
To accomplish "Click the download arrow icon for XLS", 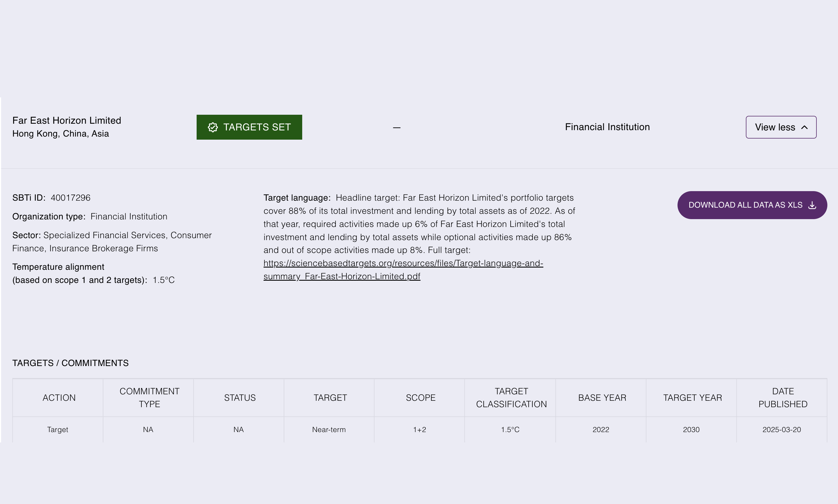I will [x=812, y=205].
